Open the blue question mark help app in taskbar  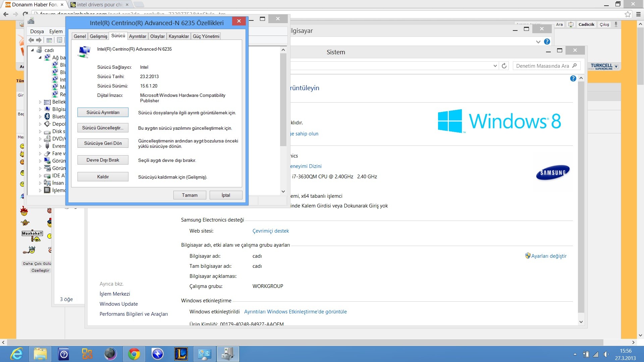(64, 354)
